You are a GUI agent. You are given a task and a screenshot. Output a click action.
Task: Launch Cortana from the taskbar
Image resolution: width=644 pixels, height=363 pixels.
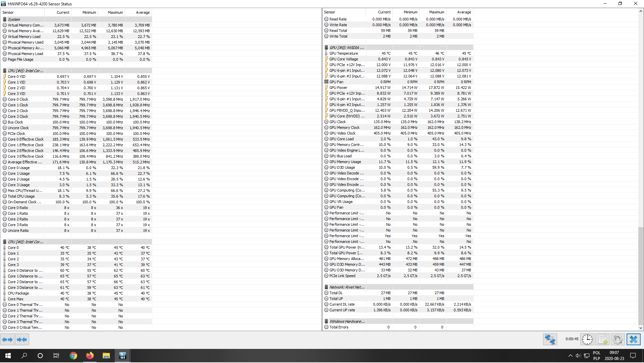40,356
